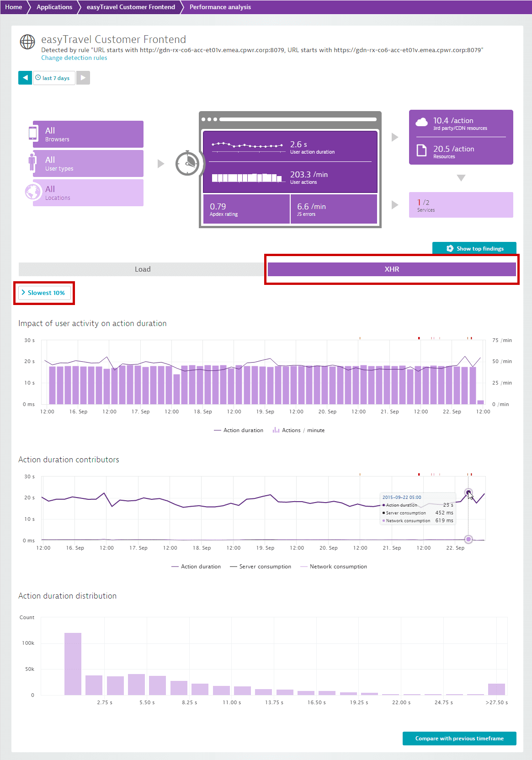
Task: Open the 6.6 /min JS errors tile
Action: click(334, 209)
